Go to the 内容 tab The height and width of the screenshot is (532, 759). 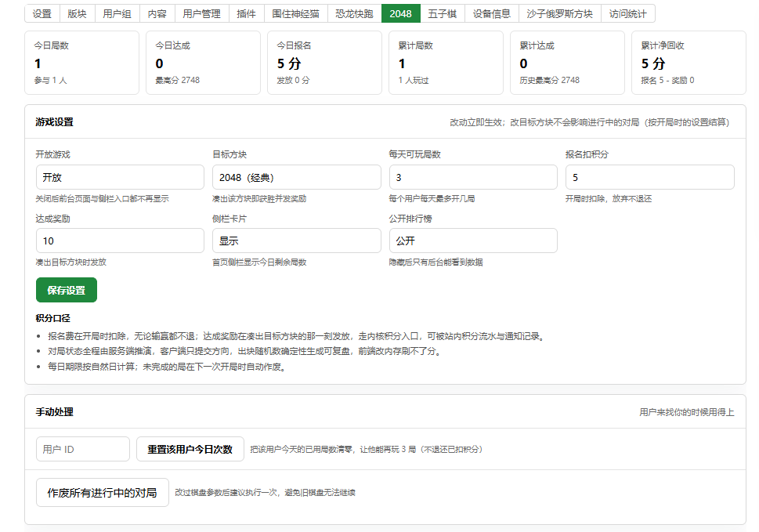[x=157, y=13]
